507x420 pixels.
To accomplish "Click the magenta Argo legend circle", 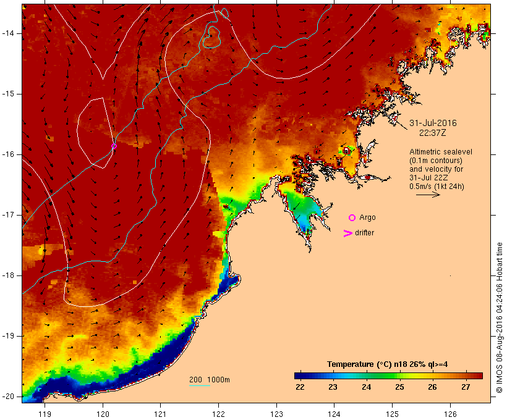I will [x=352, y=218].
